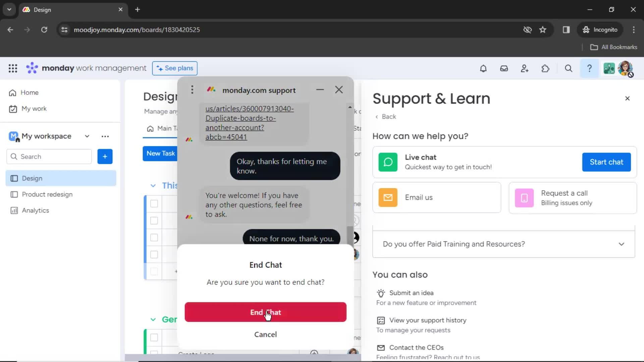Open All Bookmarks folder
The width and height of the screenshot is (644, 362).
pyautogui.click(x=614, y=47)
